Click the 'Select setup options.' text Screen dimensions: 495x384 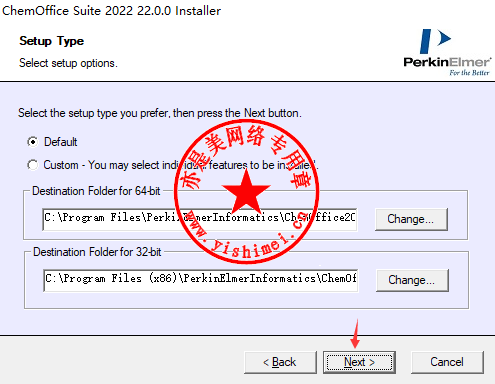[68, 63]
